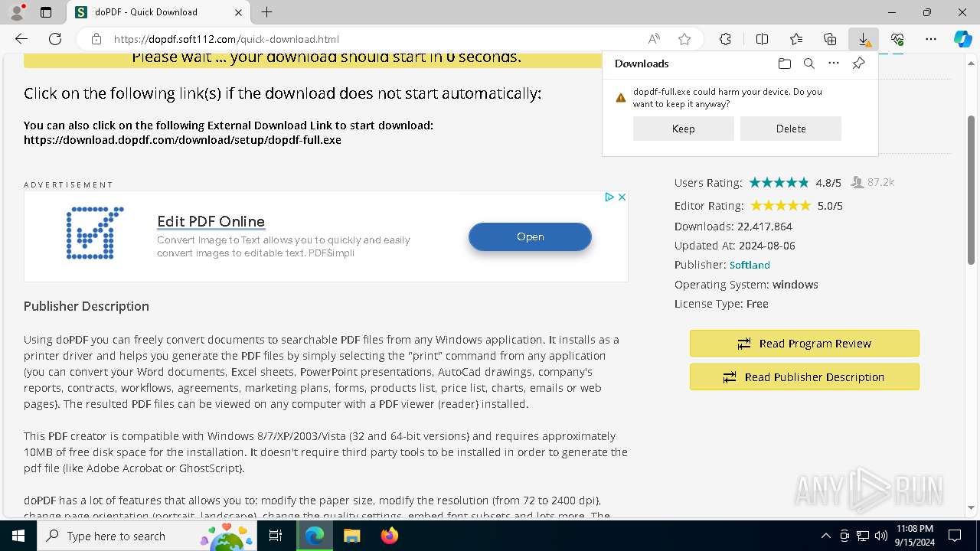Close the doPDF Quick Download tab
The image size is (980, 551).
[238, 12]
